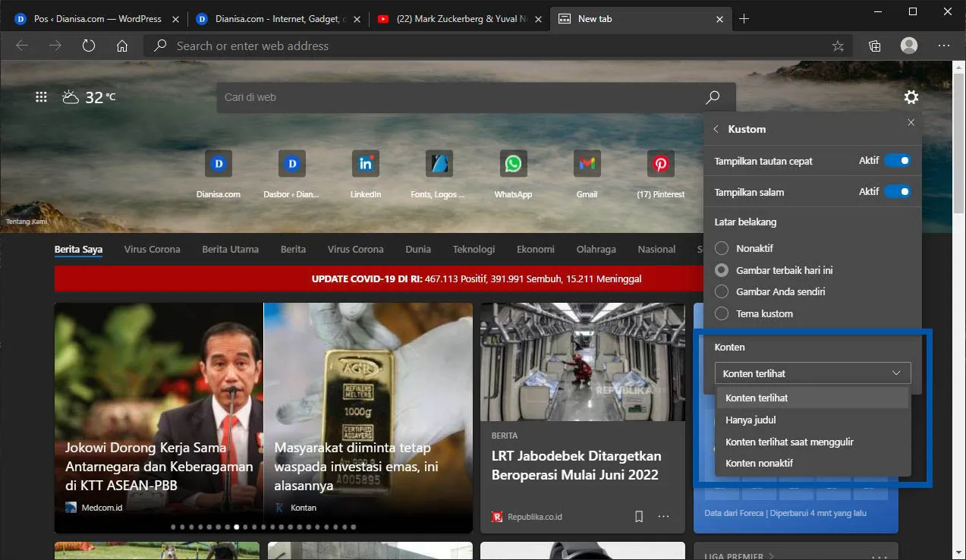Select the Teknologi news category

coord(474,249)
